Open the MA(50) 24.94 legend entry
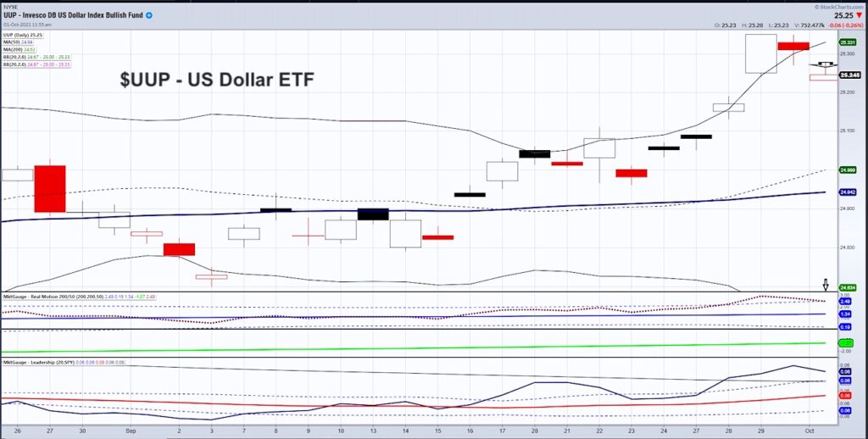This screenshot has width=868, height=439. click(19, 42)
